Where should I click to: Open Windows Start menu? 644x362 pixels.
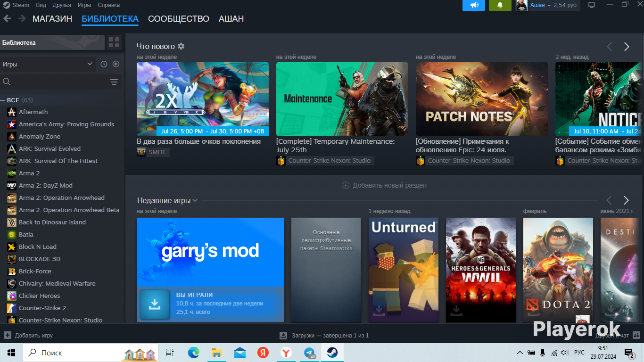click(x=11, y=353)
